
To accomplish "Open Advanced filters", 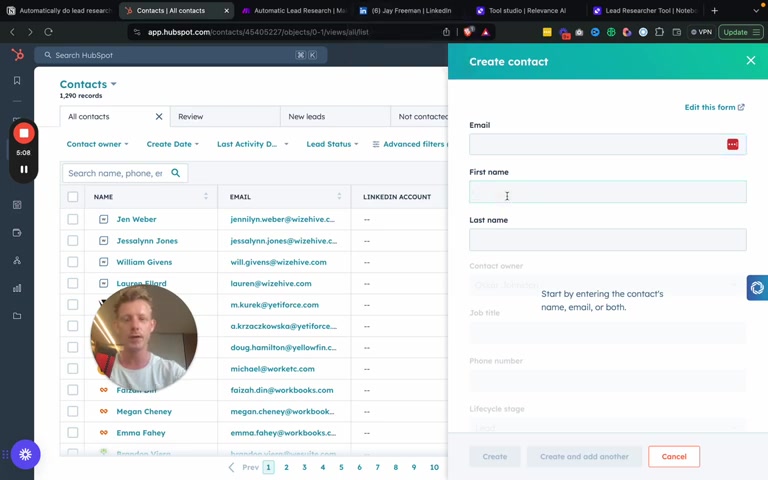I will pos(409,144).
